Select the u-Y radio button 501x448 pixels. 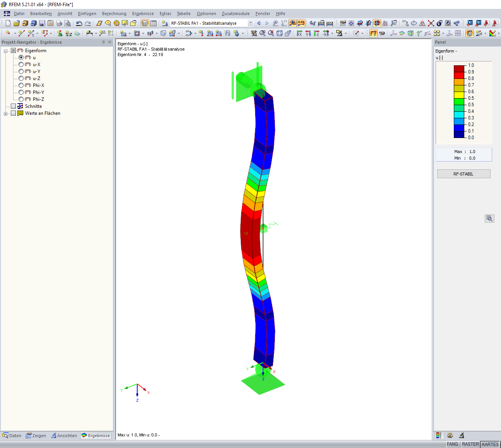pos(21,72)
